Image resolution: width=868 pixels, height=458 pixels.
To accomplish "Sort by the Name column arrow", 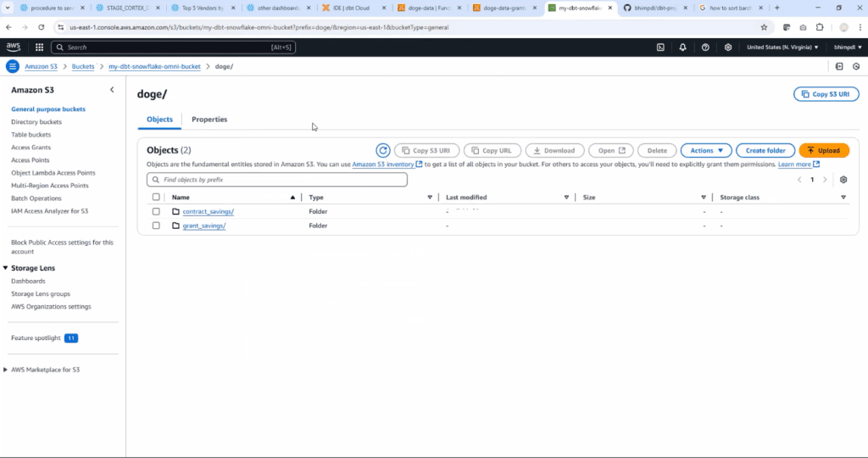I will [292, 197].
